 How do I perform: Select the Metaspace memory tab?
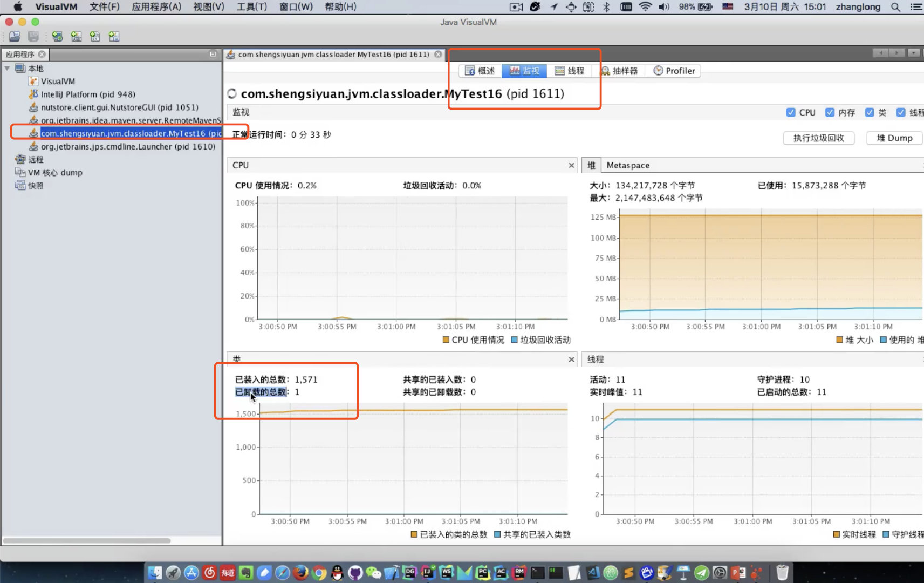[628, 165]
